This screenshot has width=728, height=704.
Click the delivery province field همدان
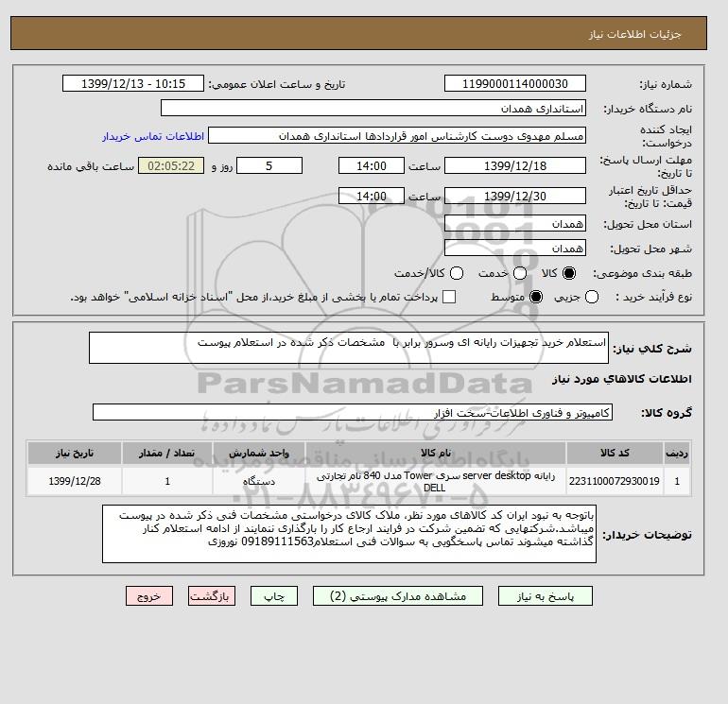point(515,223)
